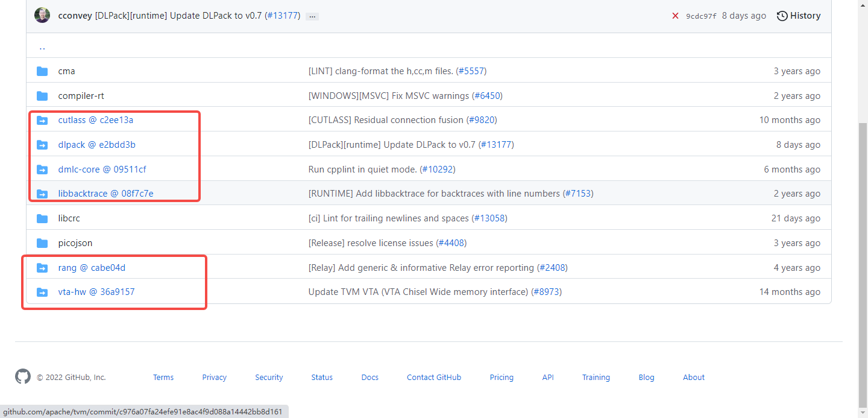Open cutlass @ c2ee13a submodule

(95, 120)
